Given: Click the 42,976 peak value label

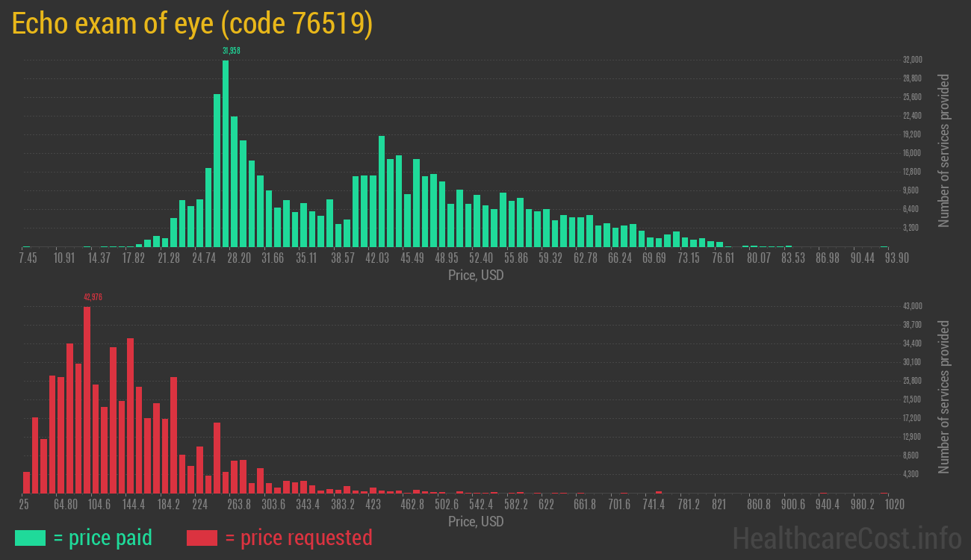Looking at the screenshot, I should (x=93, y=297).
